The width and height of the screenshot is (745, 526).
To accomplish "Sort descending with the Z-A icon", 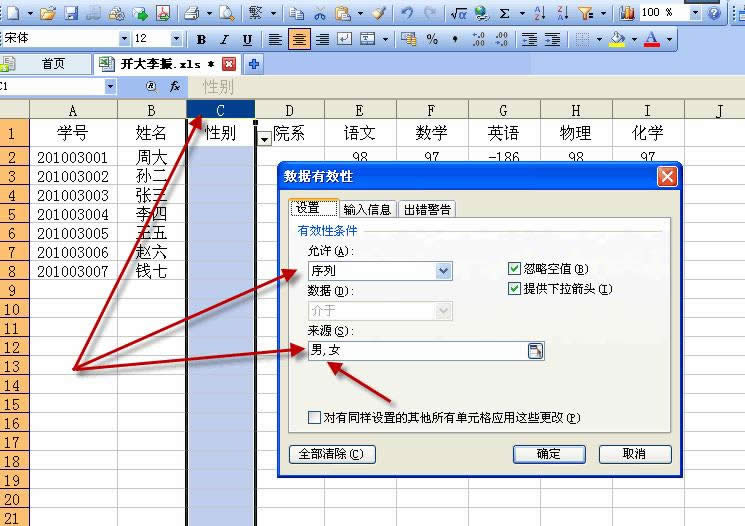I will [x=563, y=13].
